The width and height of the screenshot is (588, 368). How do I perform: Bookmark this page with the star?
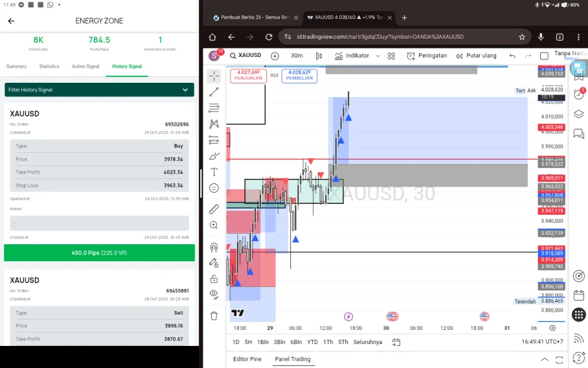(522, 37)
